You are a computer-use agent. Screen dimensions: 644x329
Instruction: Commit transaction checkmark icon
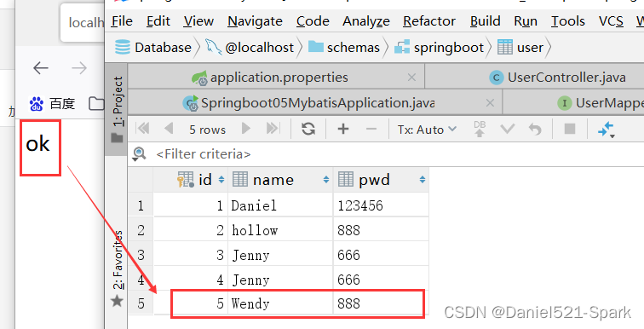(x=507, y=129)
